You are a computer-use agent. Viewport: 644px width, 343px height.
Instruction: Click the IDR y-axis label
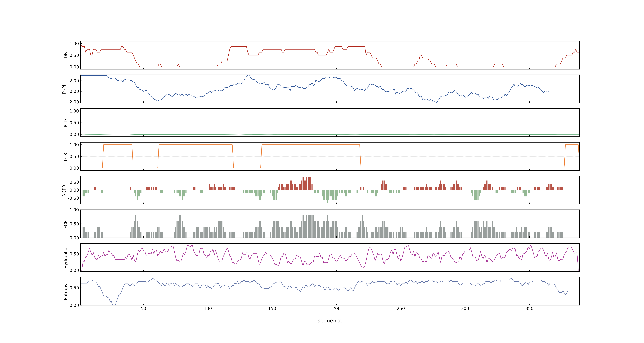66,55
